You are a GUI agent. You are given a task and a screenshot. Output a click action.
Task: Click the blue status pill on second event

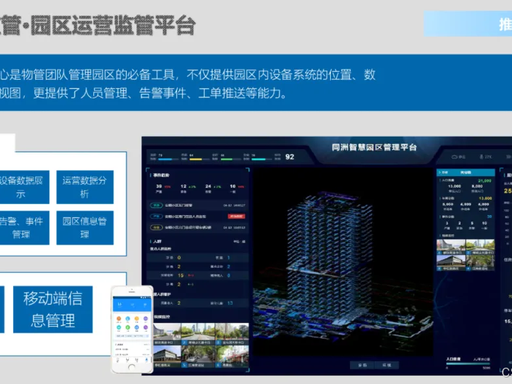156,216
